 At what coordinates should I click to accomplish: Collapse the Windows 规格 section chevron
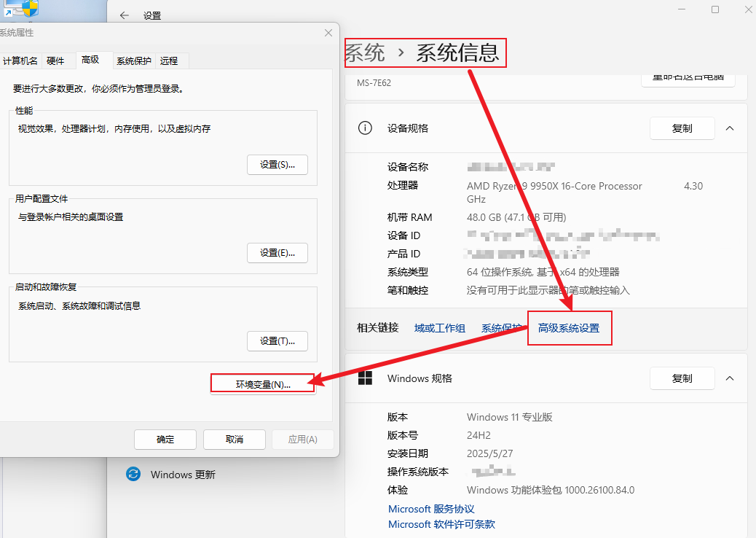tap(730, 378)
